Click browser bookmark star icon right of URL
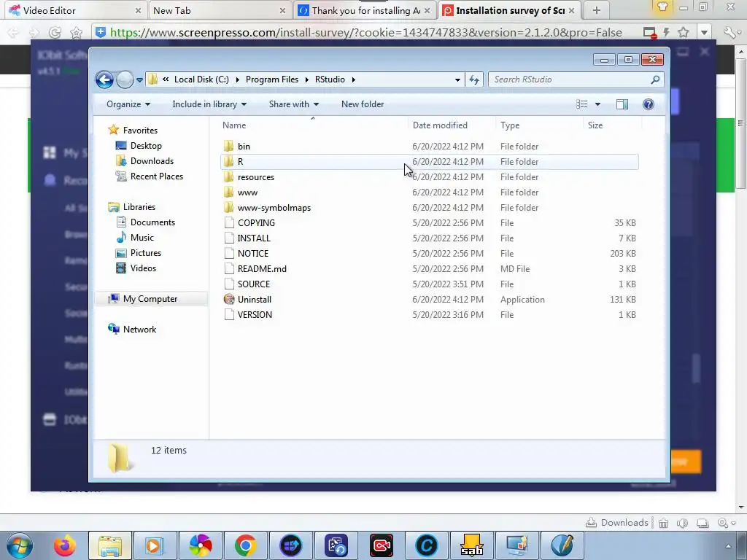 [x=684, y=32]
